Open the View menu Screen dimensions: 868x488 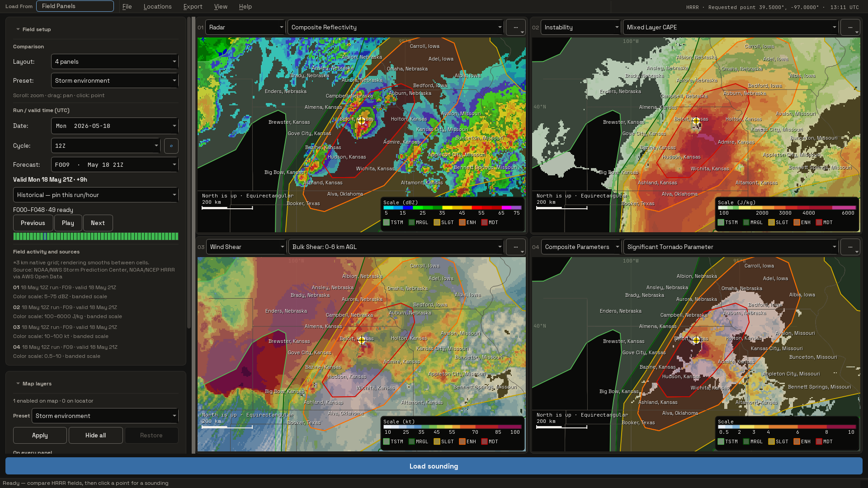(221, 7)
